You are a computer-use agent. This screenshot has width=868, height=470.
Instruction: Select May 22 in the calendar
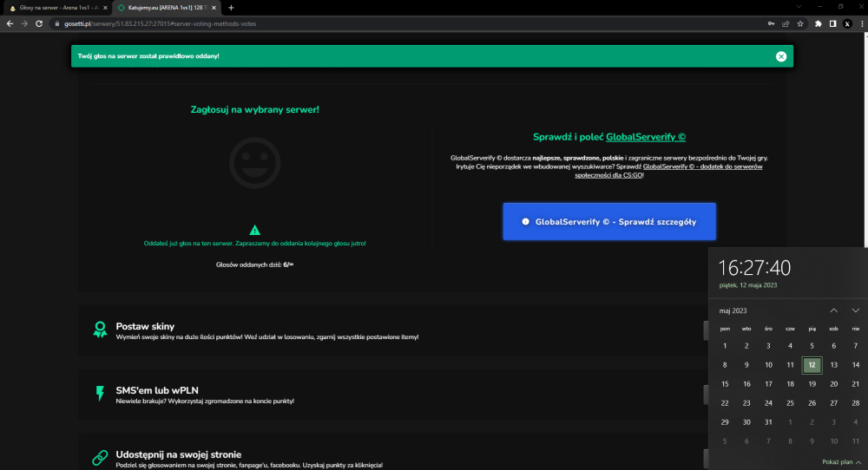(x=725, y=403)
